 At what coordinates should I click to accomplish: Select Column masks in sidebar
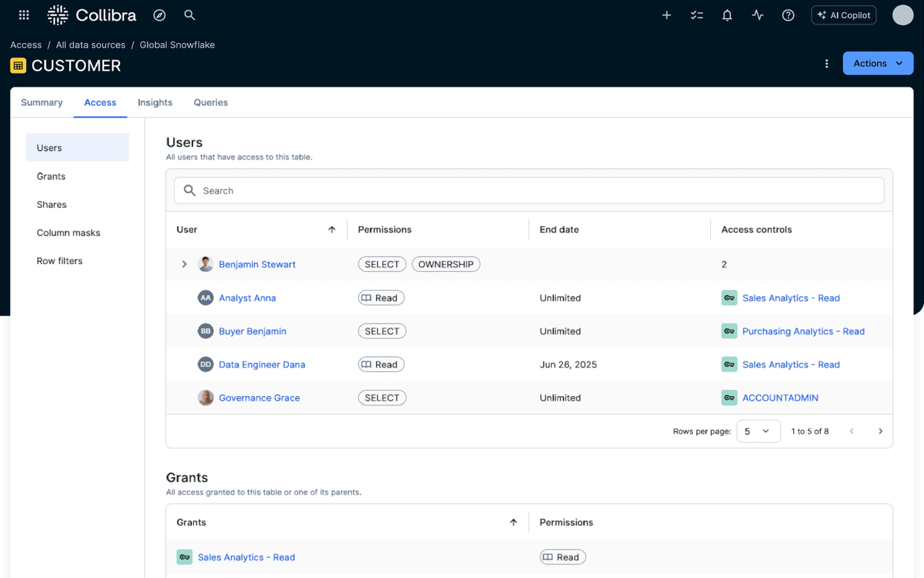[x=69, y=232]
